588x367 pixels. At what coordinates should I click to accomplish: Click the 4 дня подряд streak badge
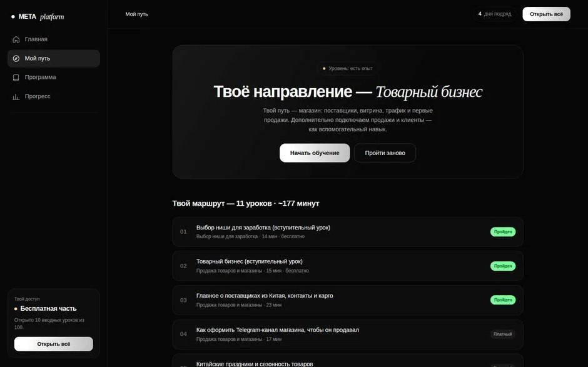coord(495,14)
